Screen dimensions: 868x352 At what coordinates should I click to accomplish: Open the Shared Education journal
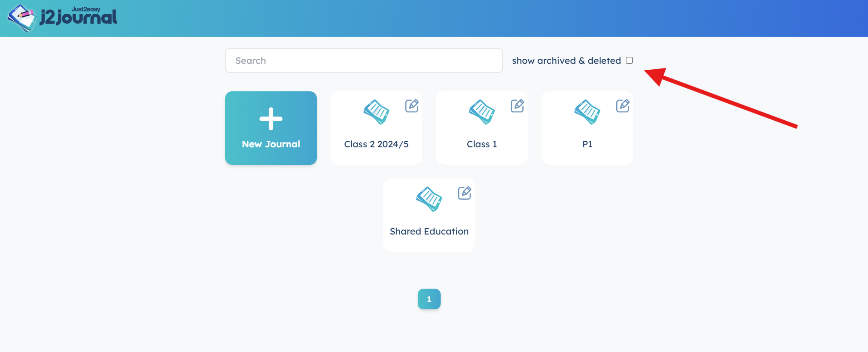coord(429,215)
